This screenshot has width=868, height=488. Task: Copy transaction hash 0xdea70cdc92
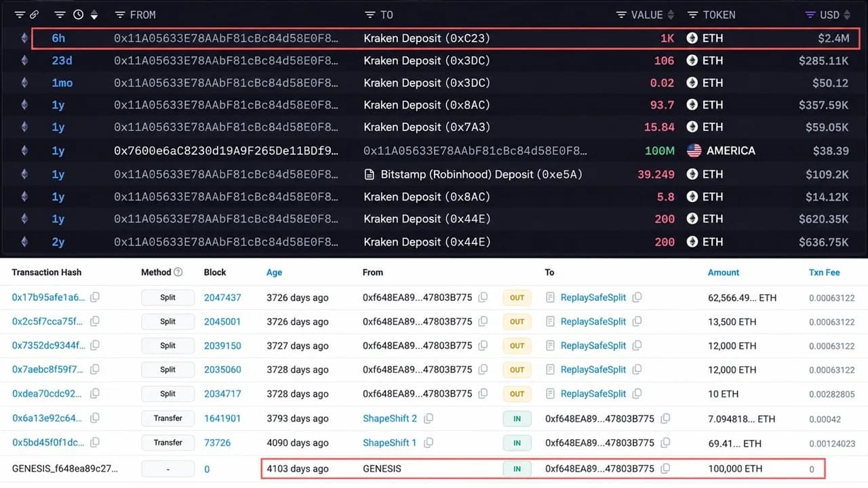point(95,394)
